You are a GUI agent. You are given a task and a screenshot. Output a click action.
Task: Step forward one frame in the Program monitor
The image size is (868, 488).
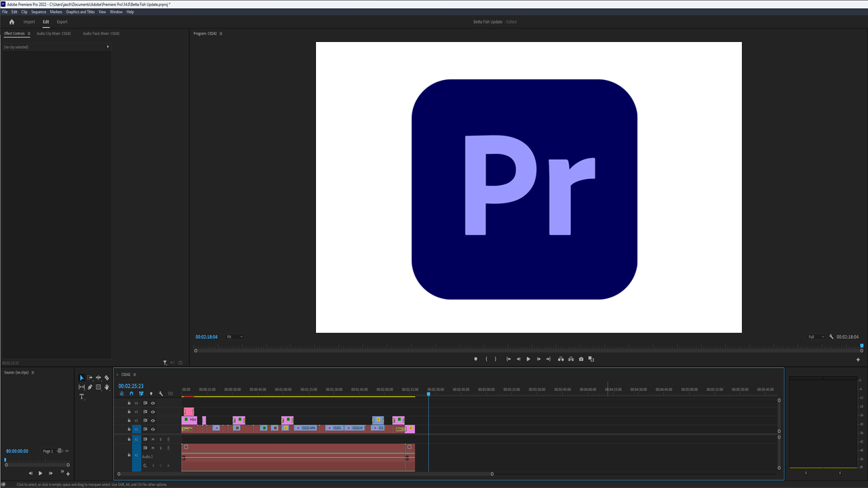tap(538, 359)
